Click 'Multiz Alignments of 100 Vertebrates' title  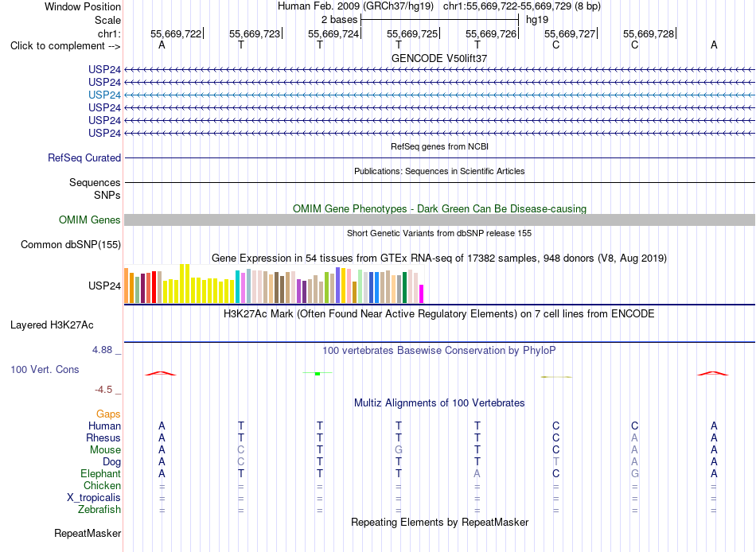tap(439, 402)
